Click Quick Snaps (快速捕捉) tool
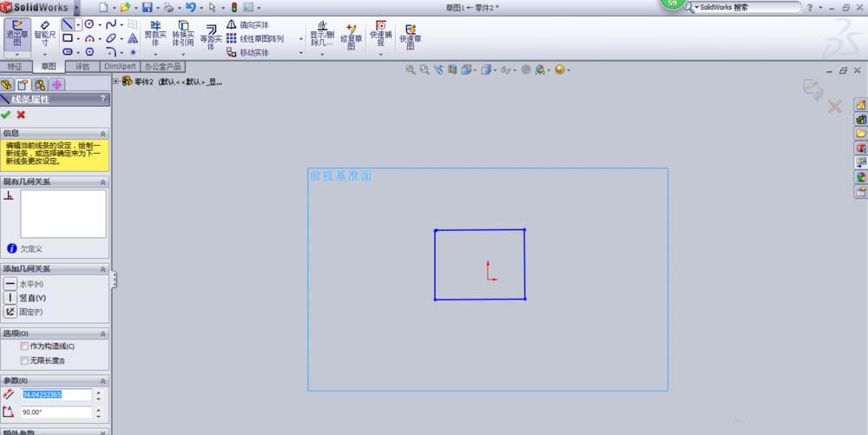Screen dimensions: 868x435 381,35
